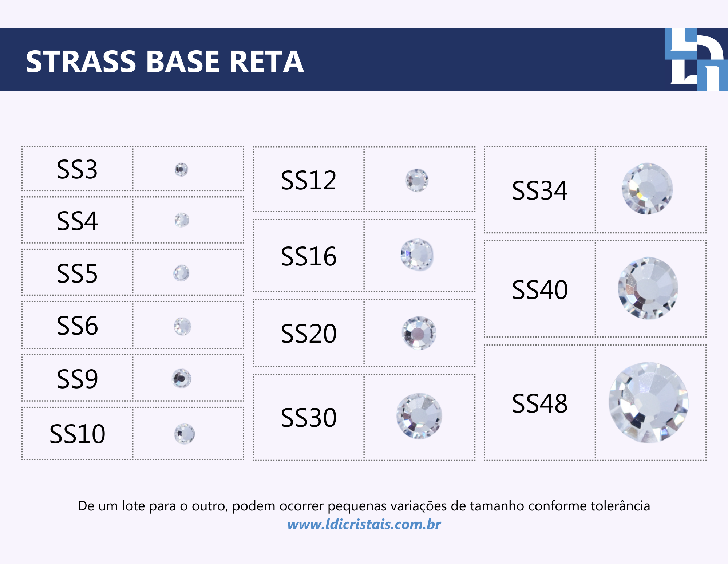Viewport: 728px width, 564px height.
Task: Click the SS48 size label
Action: pos(540,403)
